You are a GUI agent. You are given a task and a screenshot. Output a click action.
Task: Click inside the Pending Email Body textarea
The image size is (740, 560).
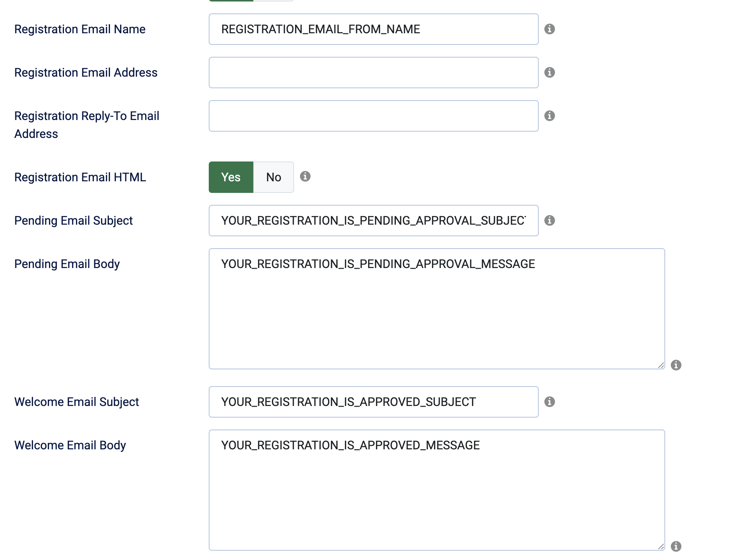tap(436, 309)
